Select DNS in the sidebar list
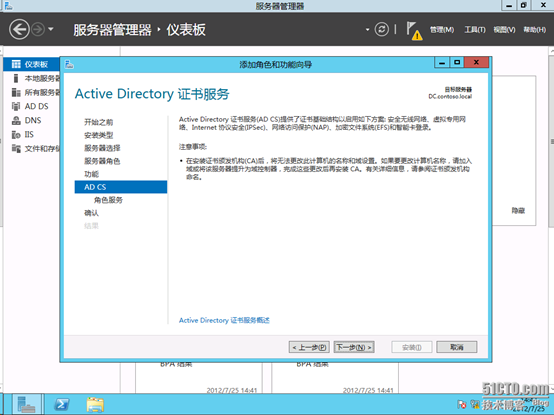Viewport: 554px width, 415px height. [33, 120]
